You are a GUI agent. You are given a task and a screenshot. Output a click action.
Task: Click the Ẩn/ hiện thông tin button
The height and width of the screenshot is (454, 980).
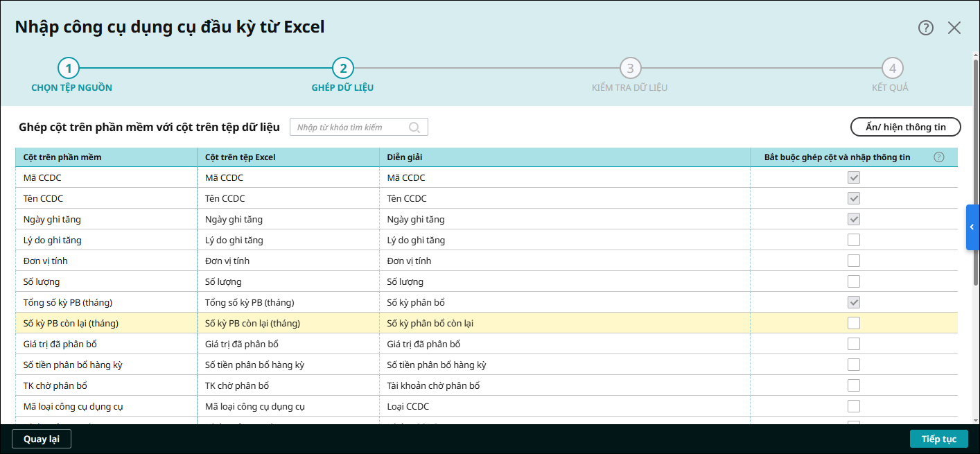[x=905, y=128]
